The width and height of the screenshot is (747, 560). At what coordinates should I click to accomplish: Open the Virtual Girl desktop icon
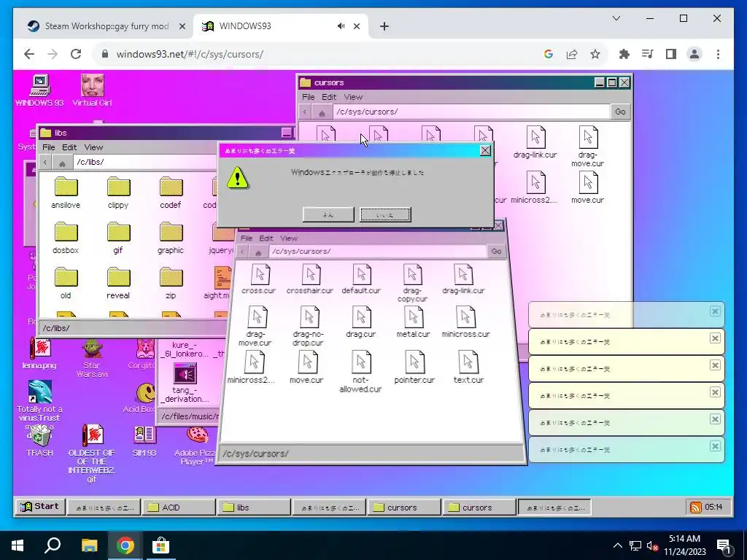(92, 90)
